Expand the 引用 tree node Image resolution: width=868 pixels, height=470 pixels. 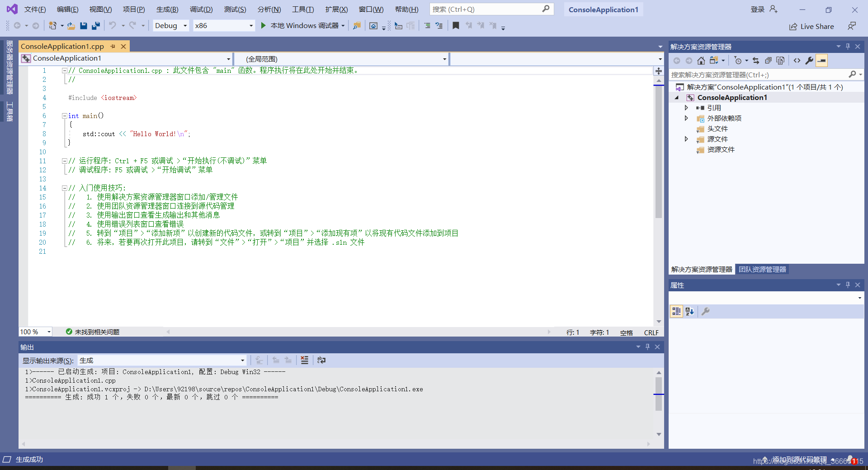tap(686, 108)
